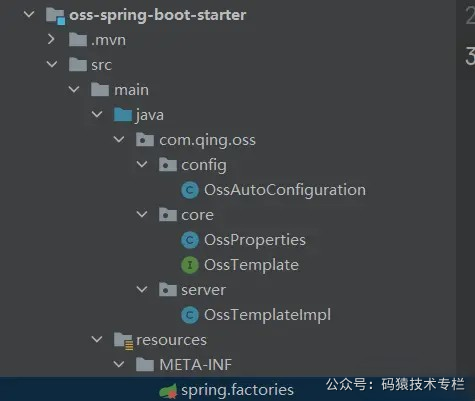This screenshot has width=475, height=401.
Task: Click the OssAutoConfiguration class icon
Action: coord(190,190)
